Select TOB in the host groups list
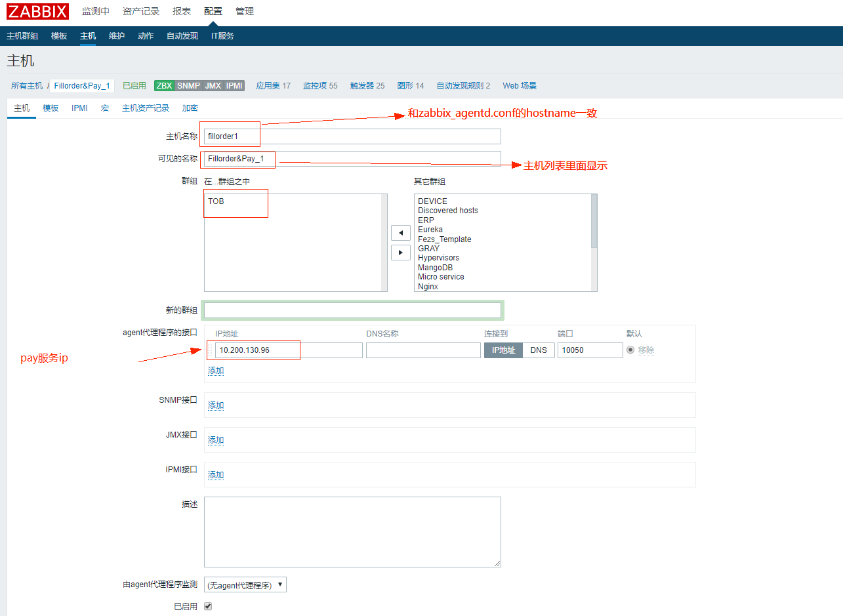This screenshot has width=843, height=616. (x=216, y=201)
